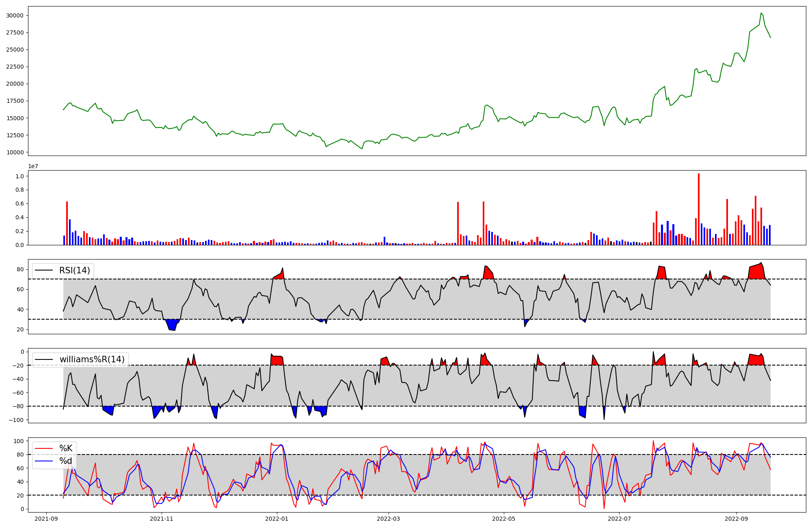The image size is (812, 528).
Task: Click the 0.6 volume axis tick label
Action: pos(19,203)
